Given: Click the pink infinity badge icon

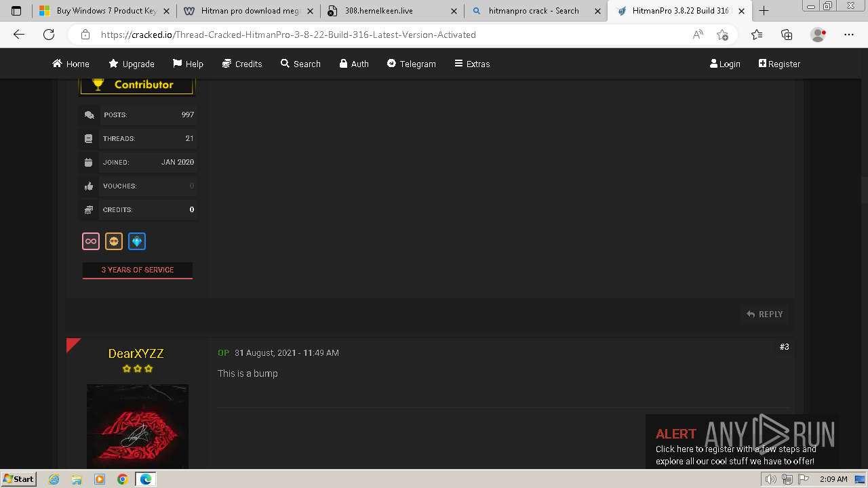Looking at the screenshot, I should tap(91, 241).
